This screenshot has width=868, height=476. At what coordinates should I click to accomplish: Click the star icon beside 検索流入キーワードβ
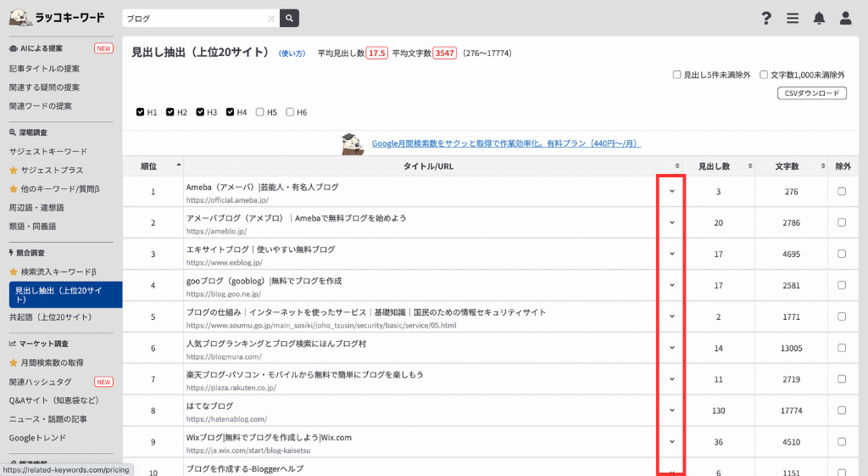pos(14,272)
